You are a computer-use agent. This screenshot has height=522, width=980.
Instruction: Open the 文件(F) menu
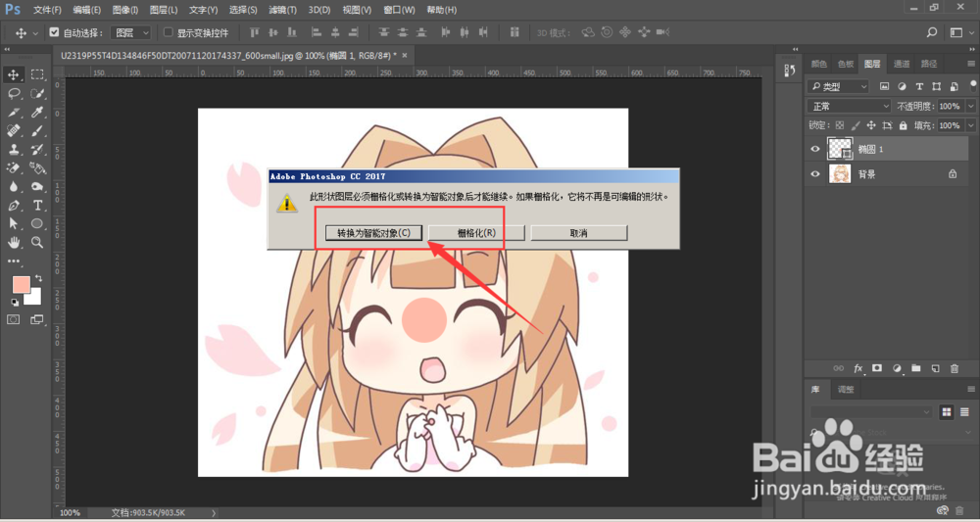(x=47, y=10)
